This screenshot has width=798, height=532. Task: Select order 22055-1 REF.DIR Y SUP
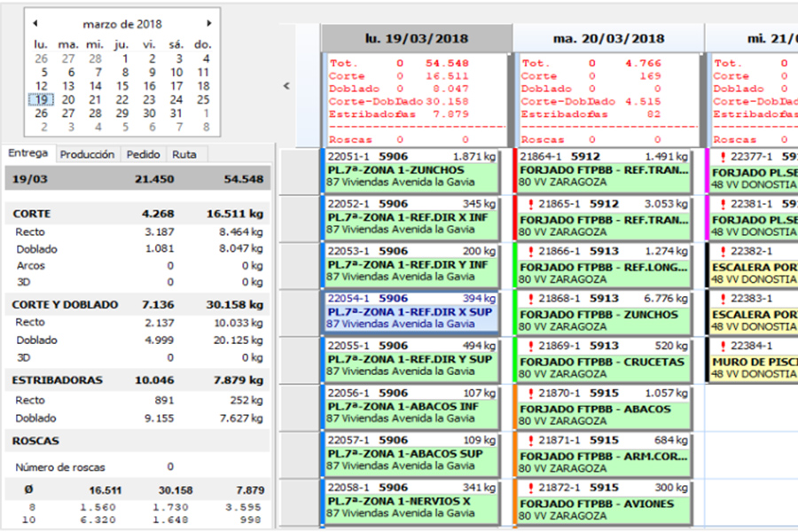[411, 359]
